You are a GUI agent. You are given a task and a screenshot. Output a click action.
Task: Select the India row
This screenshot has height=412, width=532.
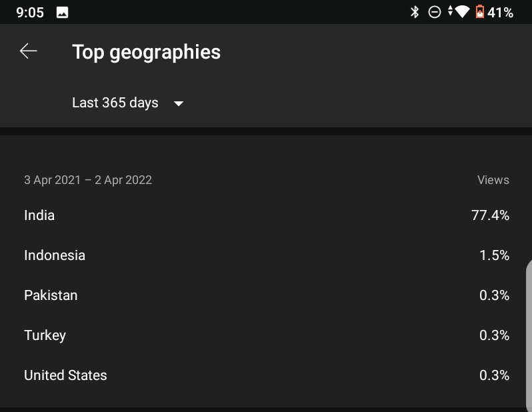click(x=267, y=215)
